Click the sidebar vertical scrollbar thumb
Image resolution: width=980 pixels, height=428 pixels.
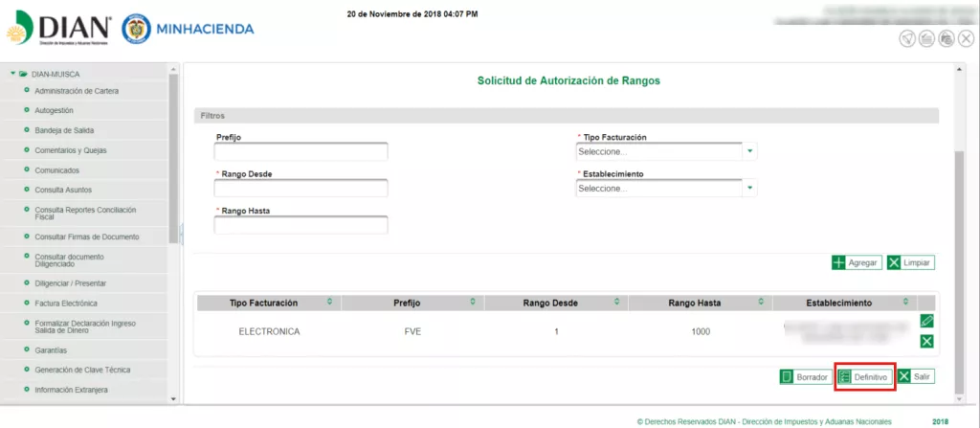pos(174,158)
